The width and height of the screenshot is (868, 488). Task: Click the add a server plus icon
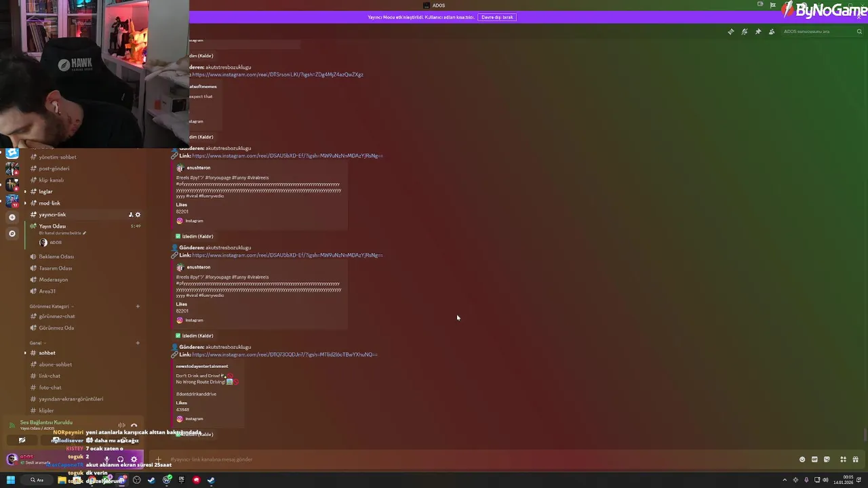(x=12, y=218)
